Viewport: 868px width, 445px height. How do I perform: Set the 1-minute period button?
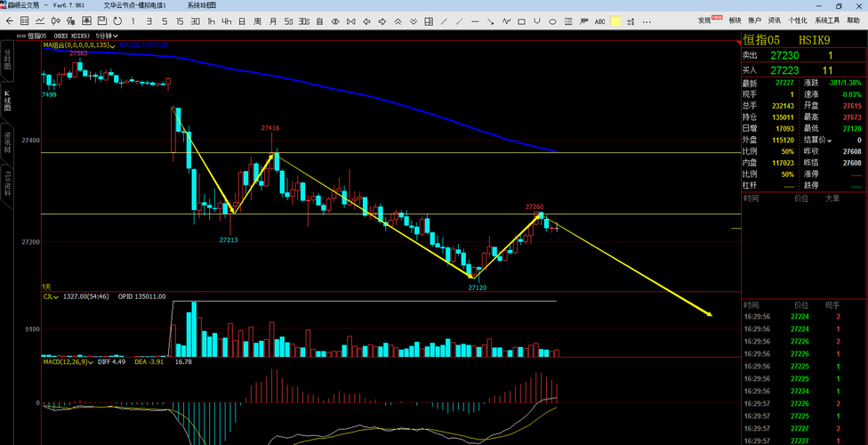(x=133, y=21)
